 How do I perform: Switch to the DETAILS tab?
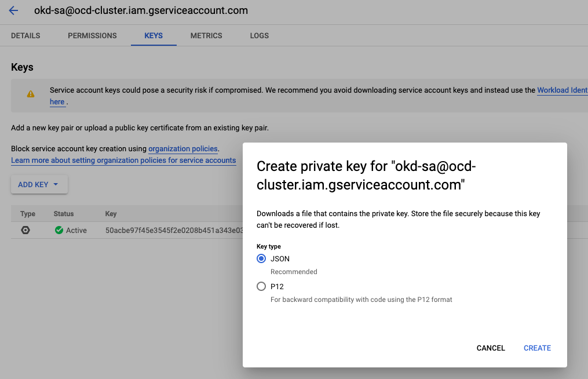pyautogui.click(x=25, y=36)
